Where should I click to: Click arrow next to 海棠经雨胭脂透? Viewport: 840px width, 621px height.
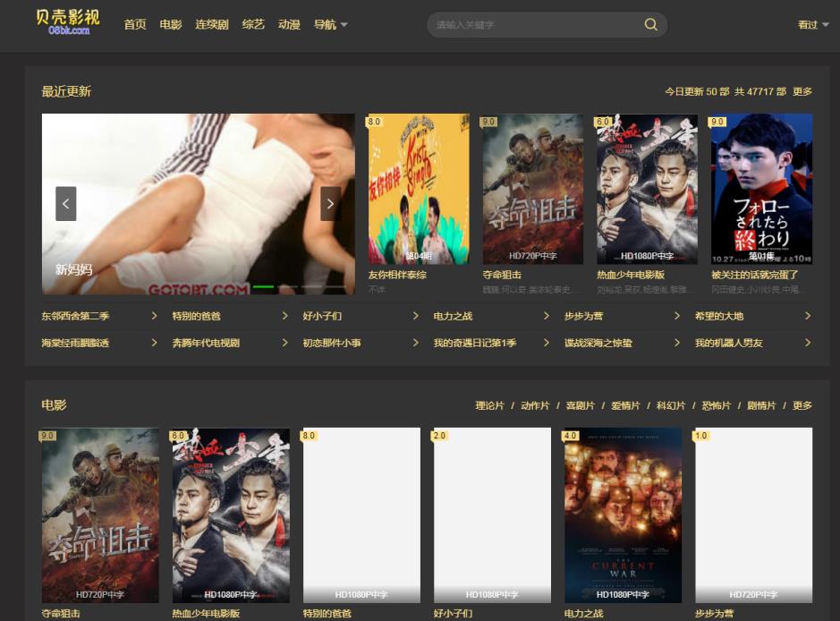tap(154, 343)
